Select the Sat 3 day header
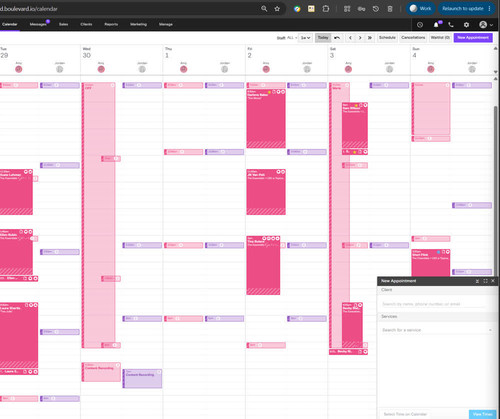This screenshot has width=500, height=419. [x=332, y=53]
